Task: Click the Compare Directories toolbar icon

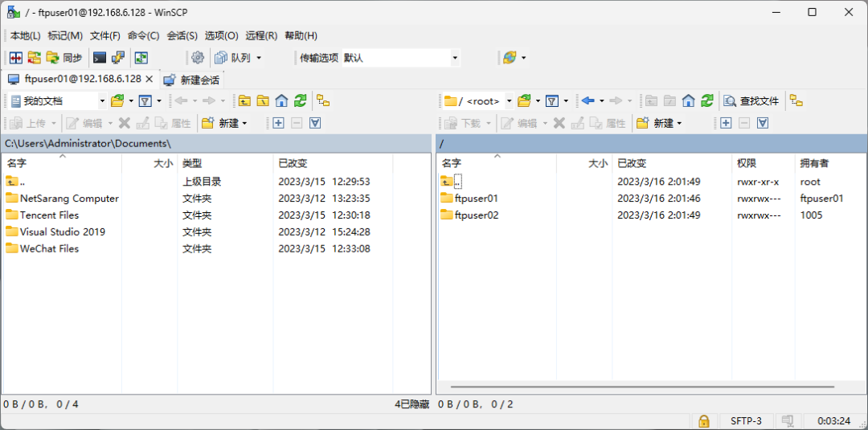Action: click(x=16, y=58)
